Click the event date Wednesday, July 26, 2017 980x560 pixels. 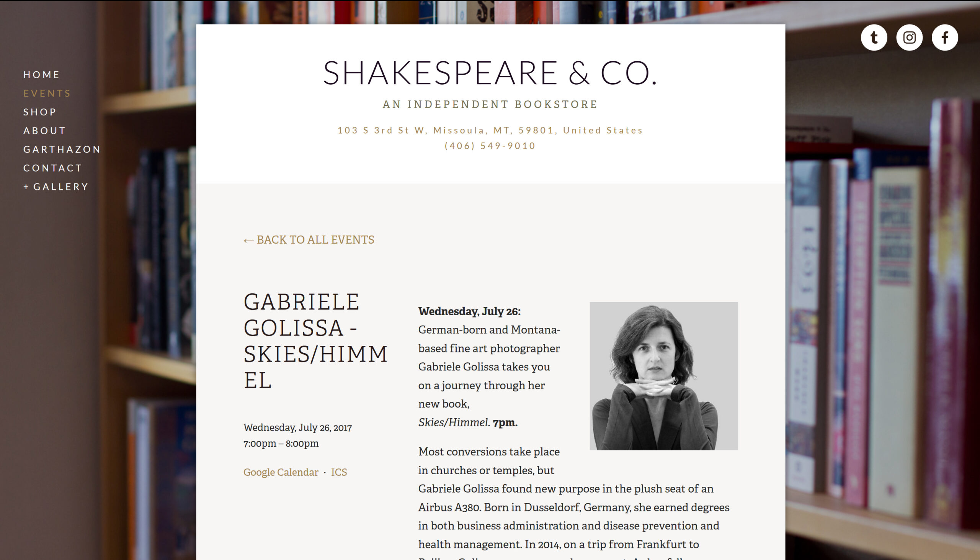[x=297, y=428]
